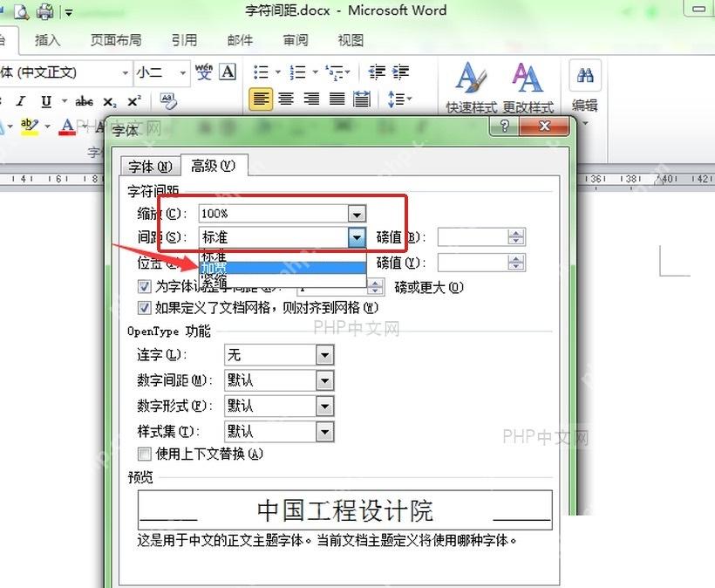
Task: Expand the 样式集(T) dropdown
Action: [x=324, y=432]
